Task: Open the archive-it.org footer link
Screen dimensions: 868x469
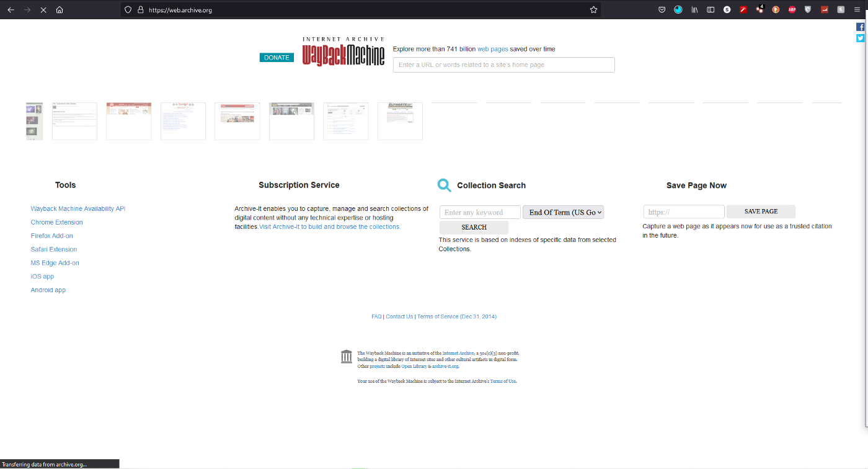Action: 445,367
